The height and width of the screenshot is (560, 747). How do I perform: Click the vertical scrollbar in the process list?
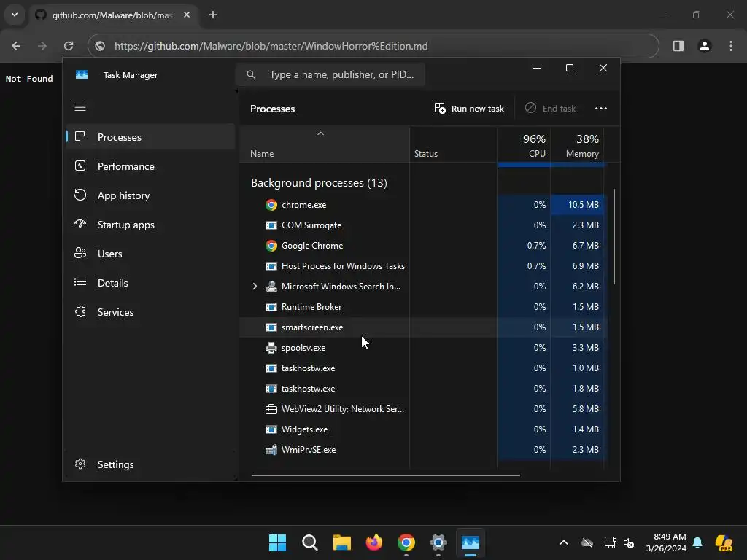614,237
